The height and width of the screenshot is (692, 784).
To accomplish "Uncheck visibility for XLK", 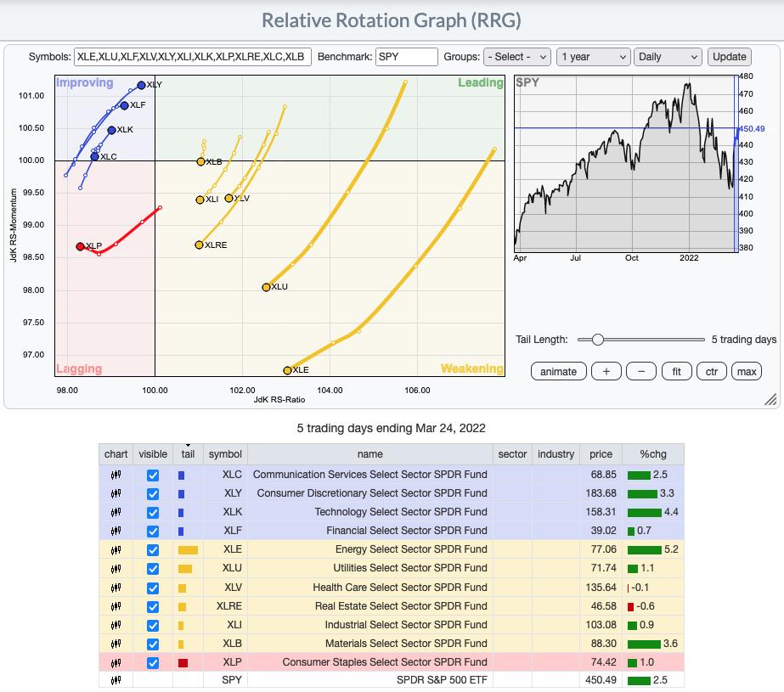I will (153, 513).
